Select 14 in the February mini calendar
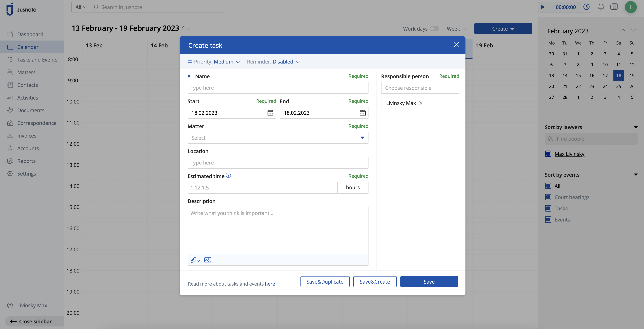Screen dimensions: 644x329 [565, 76]
